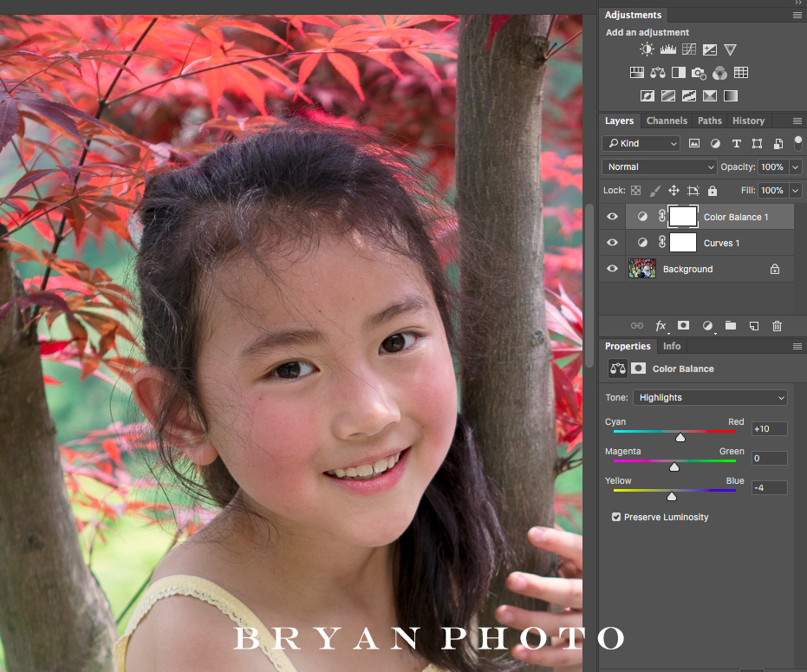Switch to the Info tab
The height and width of the screenshot is (672, 807).
[x=672, y=346]
